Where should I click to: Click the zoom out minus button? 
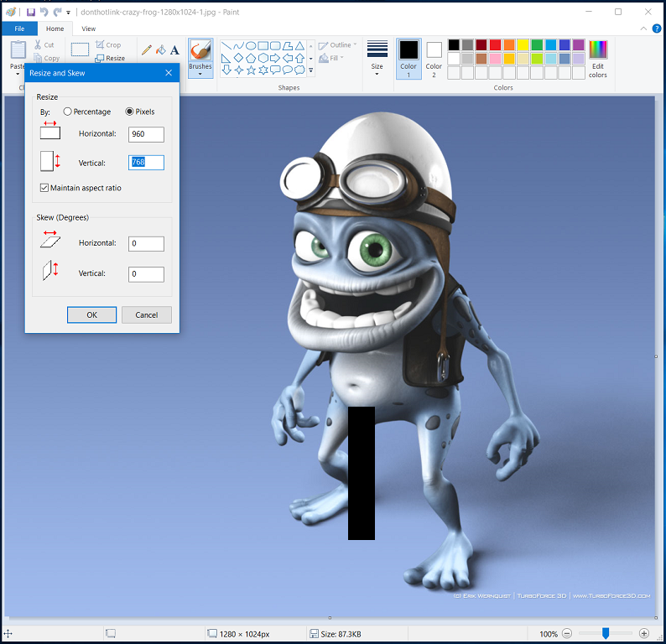tap(567, 634)
